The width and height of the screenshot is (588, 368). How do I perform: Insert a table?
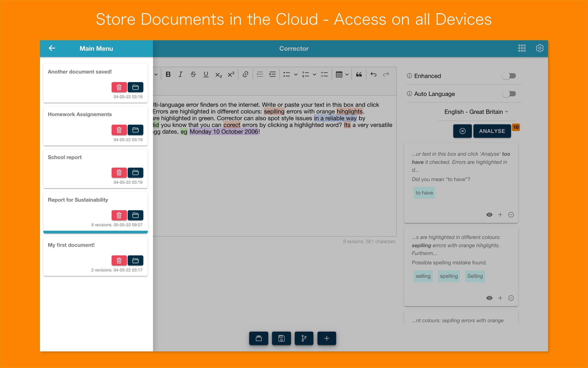point(339,75)
